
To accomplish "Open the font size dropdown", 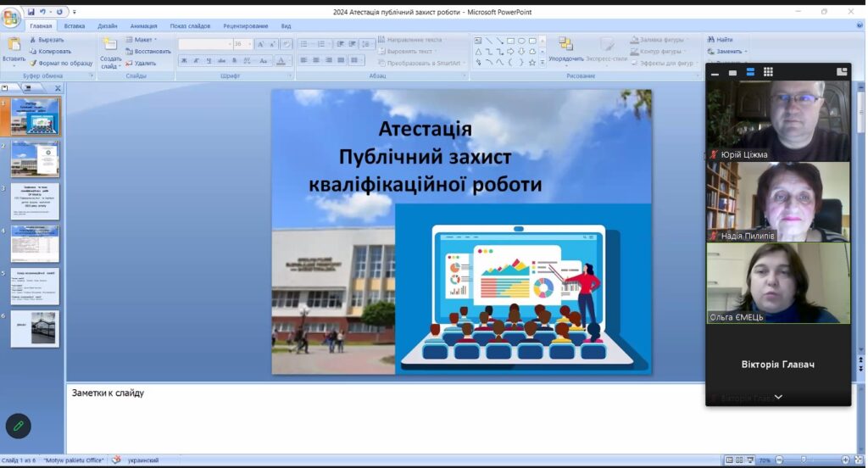I will coord(248,44).
